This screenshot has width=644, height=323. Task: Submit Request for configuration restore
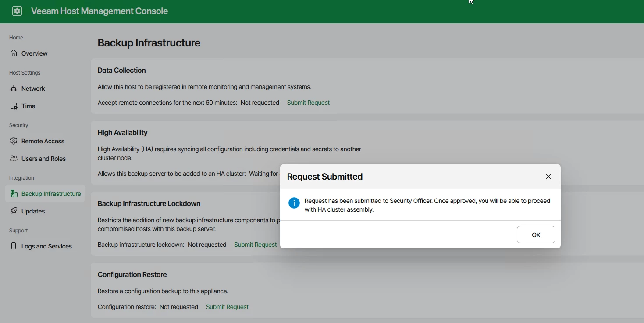227,307
